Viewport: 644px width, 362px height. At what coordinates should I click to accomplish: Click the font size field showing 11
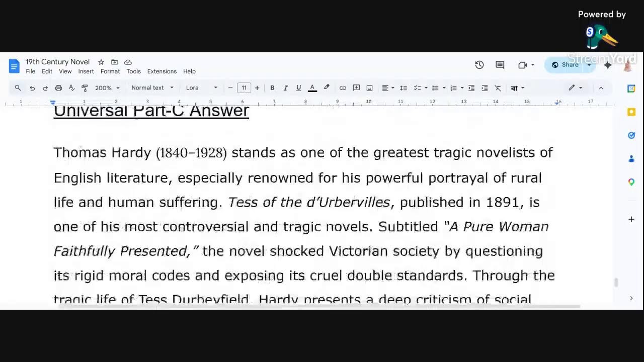coord(244,88)
